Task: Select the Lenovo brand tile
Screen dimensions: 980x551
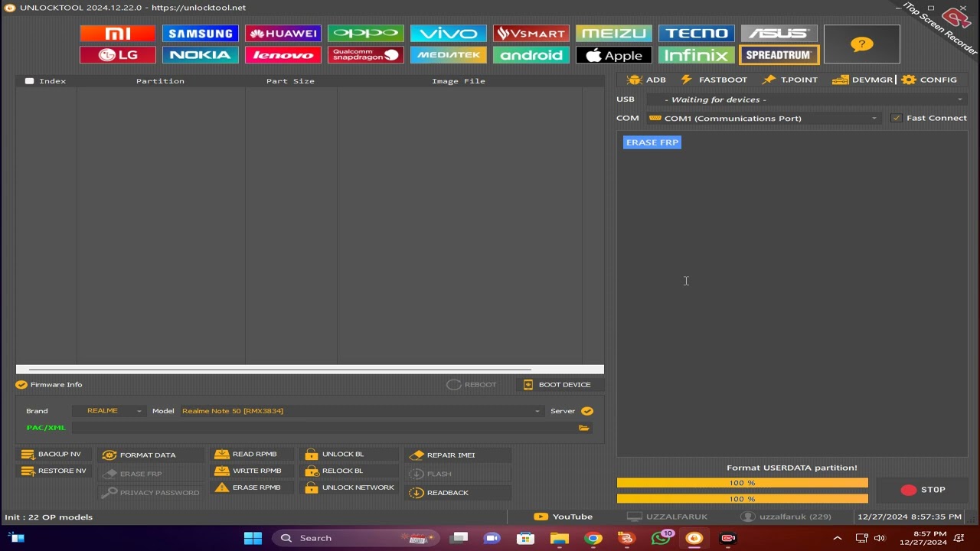Action: (283, 55)
